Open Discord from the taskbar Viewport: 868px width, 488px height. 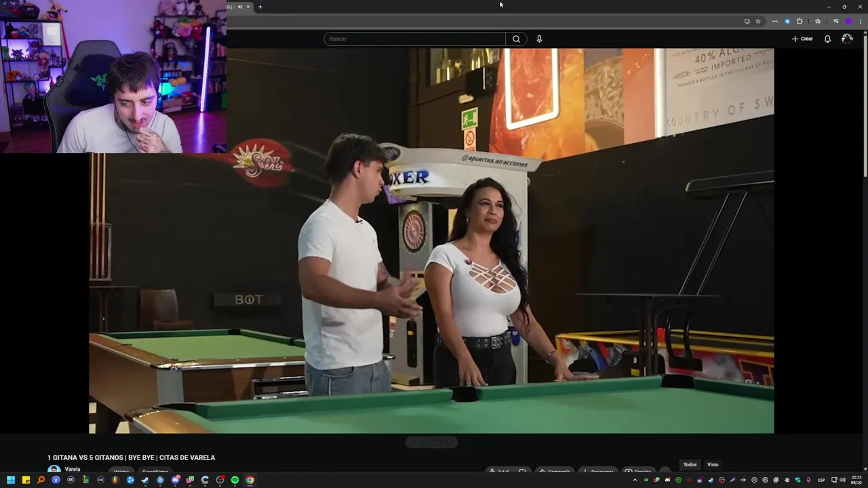[175, 480]
